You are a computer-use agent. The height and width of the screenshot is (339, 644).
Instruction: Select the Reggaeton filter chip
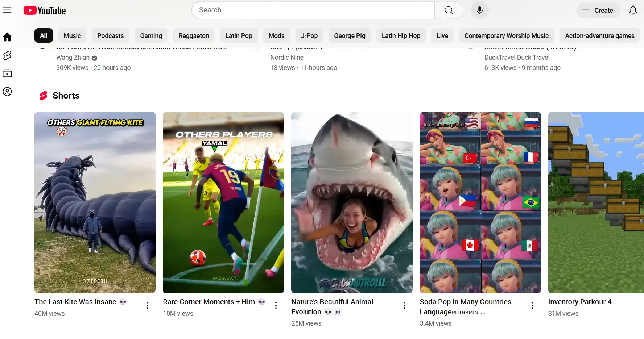(194, 35)
